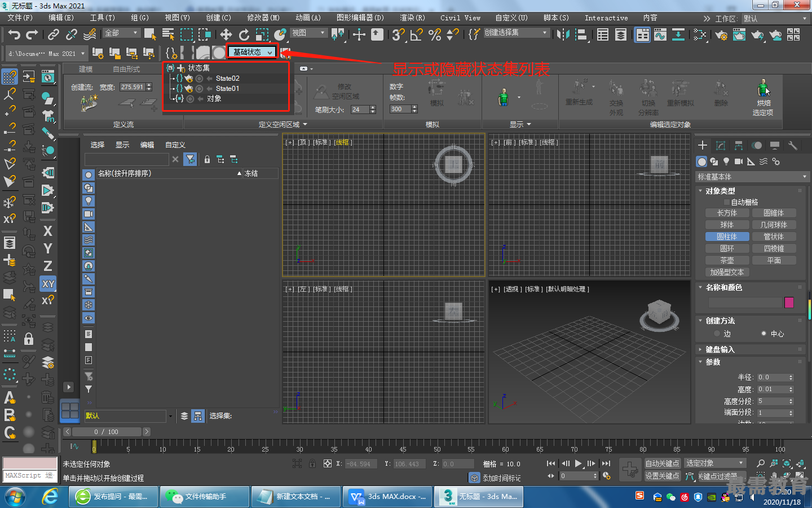Select the Lights category bulb icon
812x508 pixels.
click(726, 162)
